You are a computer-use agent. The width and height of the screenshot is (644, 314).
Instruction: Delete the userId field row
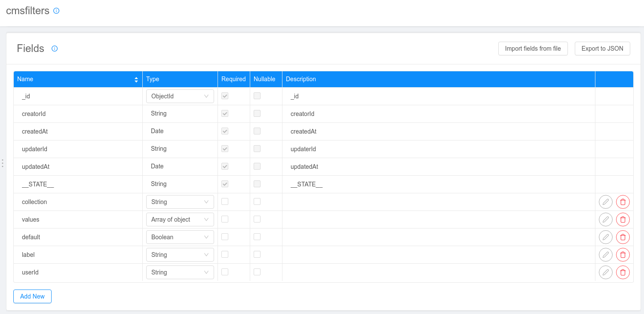[x=623, y=272]
